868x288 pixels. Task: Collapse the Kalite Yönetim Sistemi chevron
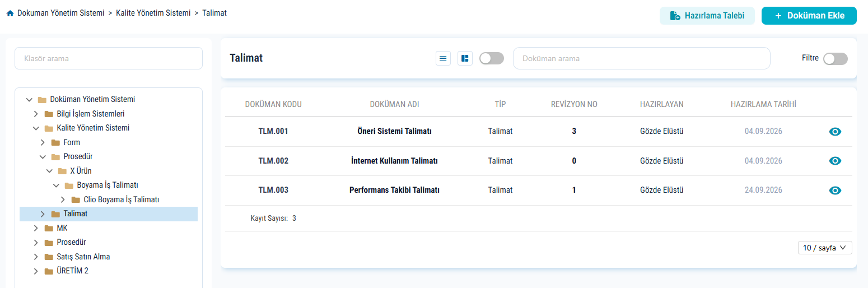(x=36, y=128)
